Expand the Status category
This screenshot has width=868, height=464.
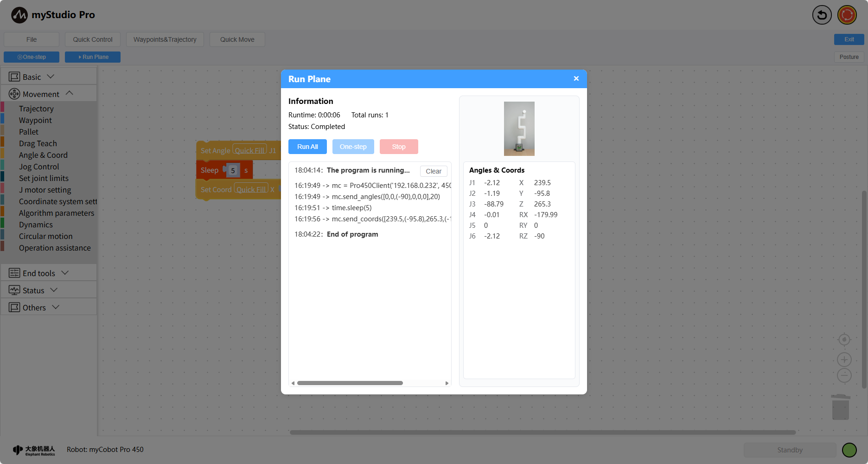click(x=33, y=290)
